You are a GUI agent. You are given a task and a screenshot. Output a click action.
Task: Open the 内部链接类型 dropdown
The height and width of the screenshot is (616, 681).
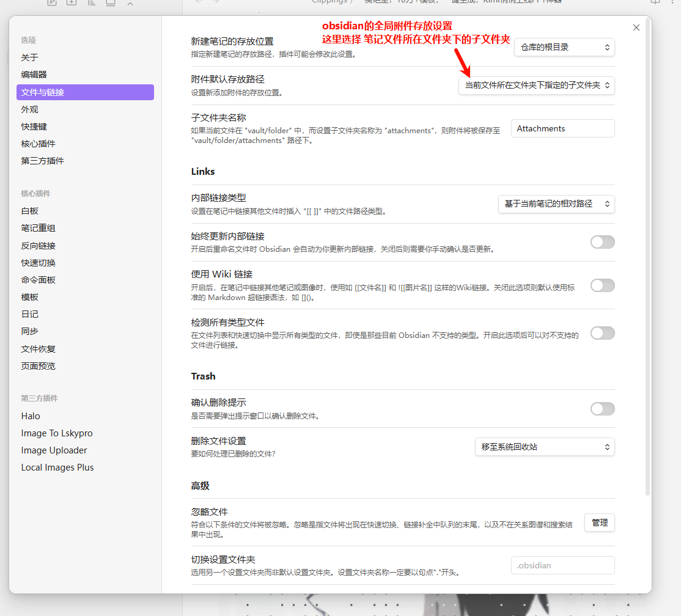[556, 204]
